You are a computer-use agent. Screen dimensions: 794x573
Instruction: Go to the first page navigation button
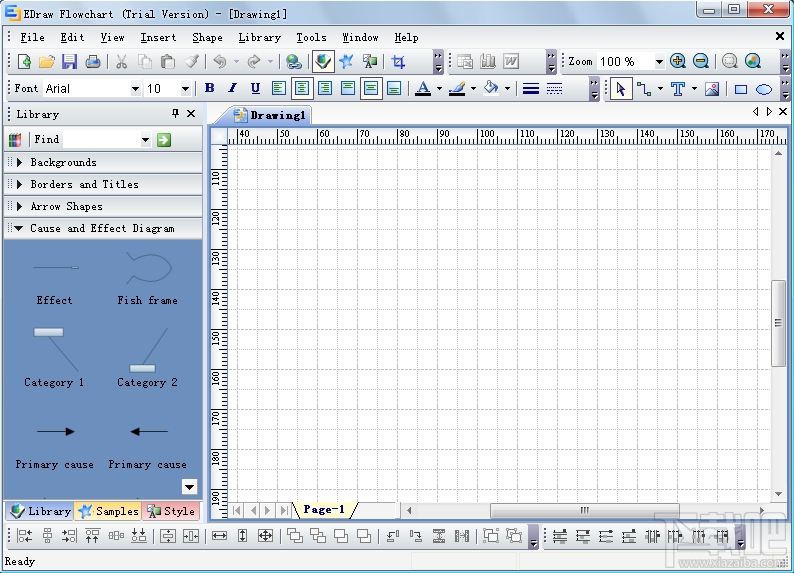[236, 510]
